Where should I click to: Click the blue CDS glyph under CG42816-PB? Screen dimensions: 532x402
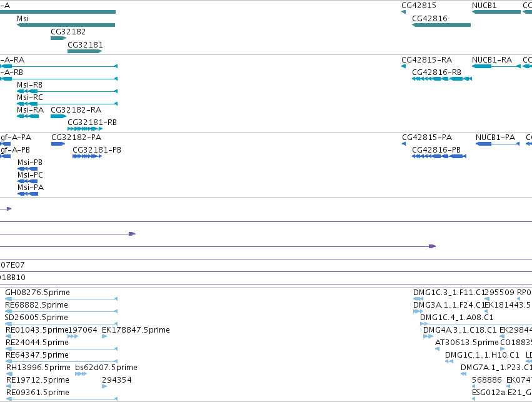(439, 156)
